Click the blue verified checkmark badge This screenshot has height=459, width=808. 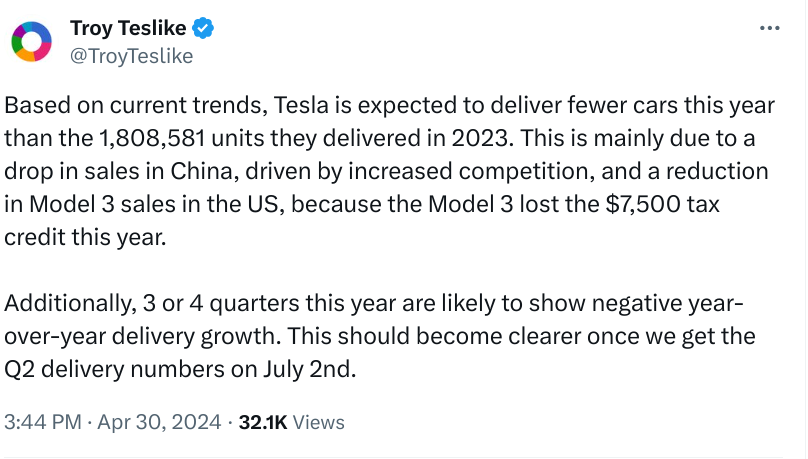click(x=203, y=28)
